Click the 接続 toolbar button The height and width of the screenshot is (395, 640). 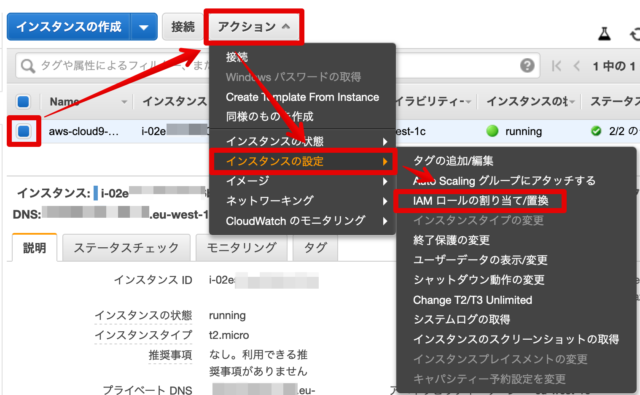click(182, 27)
